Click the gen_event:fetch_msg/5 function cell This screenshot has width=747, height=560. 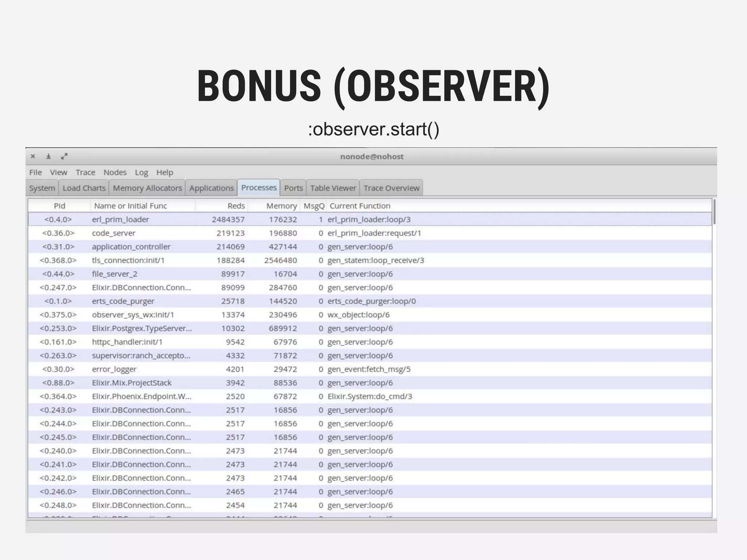(x=369, y=369)
